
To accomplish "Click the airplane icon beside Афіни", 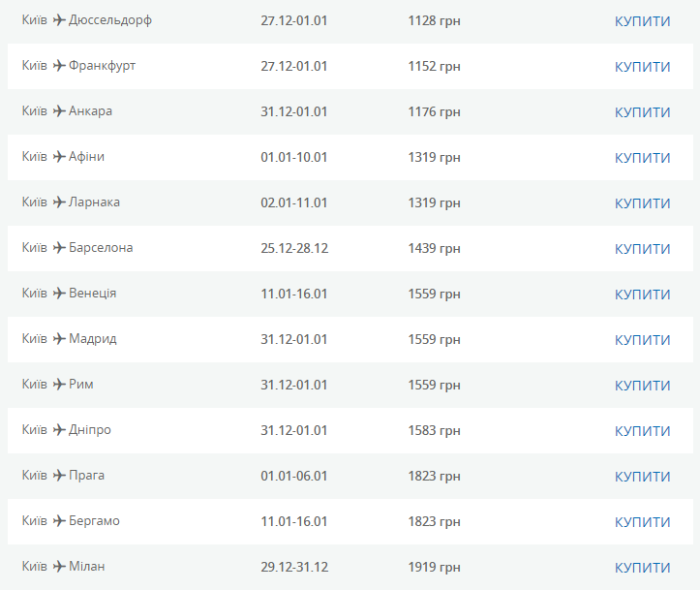I will pyautogui.click(x=58, y=157).
